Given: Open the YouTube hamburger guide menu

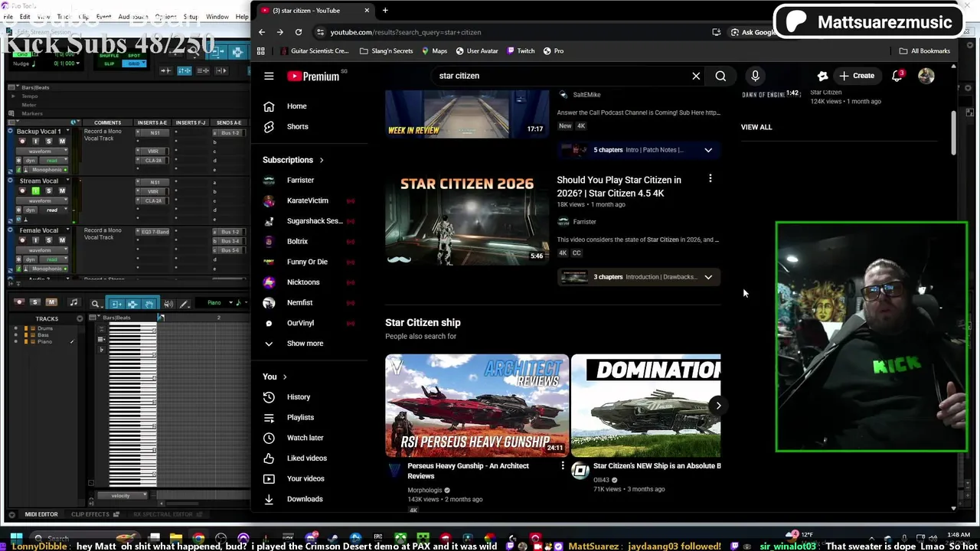Looking at the screenshot, I should (x=269, y=76).
